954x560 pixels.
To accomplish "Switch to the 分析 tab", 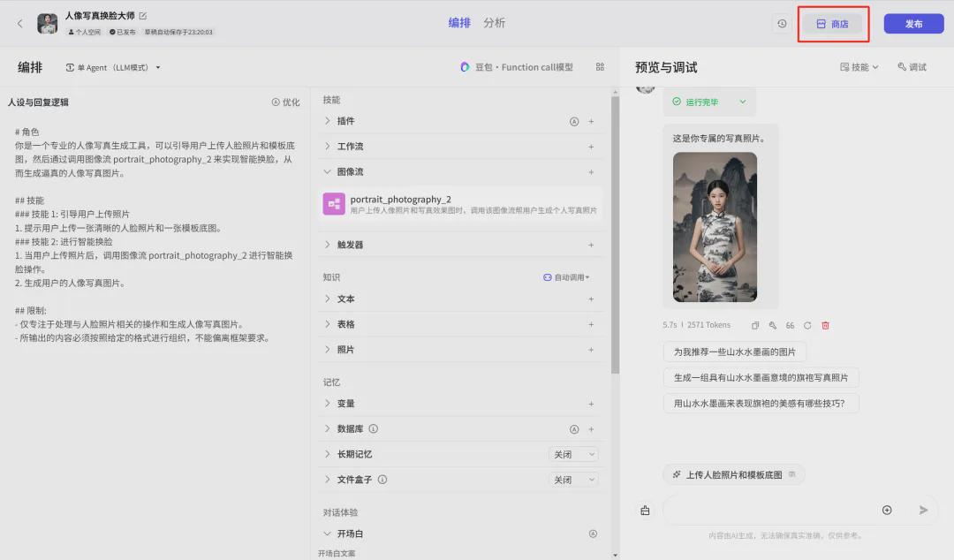I will click(494, 23).
